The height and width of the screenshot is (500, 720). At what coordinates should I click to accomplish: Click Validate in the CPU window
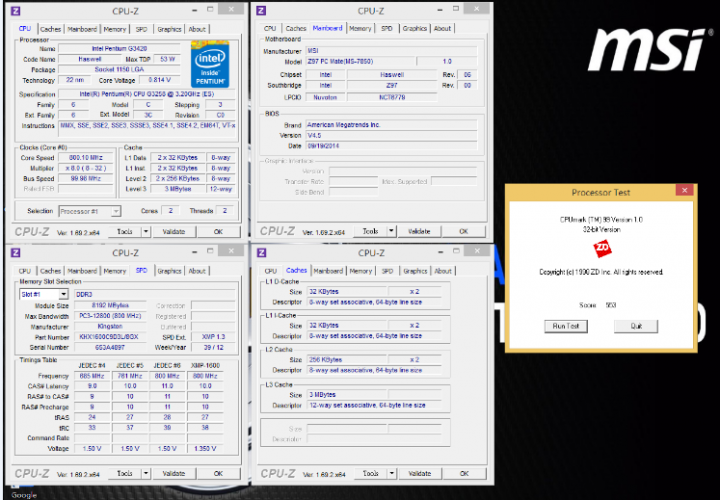(x=174, y=231)
